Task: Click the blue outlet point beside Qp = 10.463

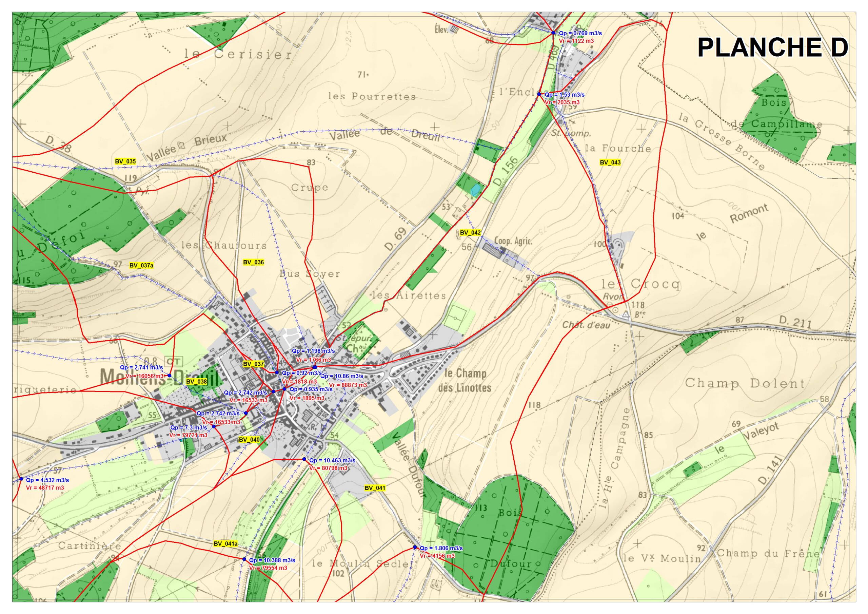Action: 304,459
